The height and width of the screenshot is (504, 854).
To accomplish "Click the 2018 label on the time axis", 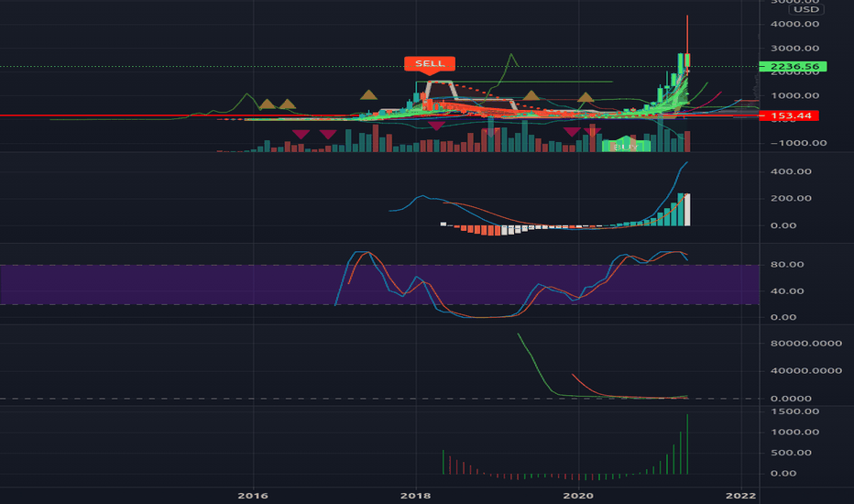I will 416,495.
